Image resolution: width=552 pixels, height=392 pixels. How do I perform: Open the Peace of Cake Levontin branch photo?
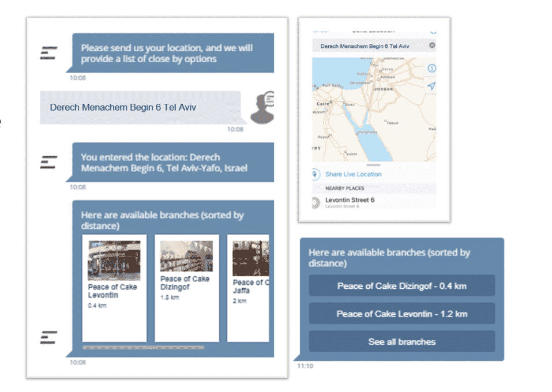pos(114,261)
